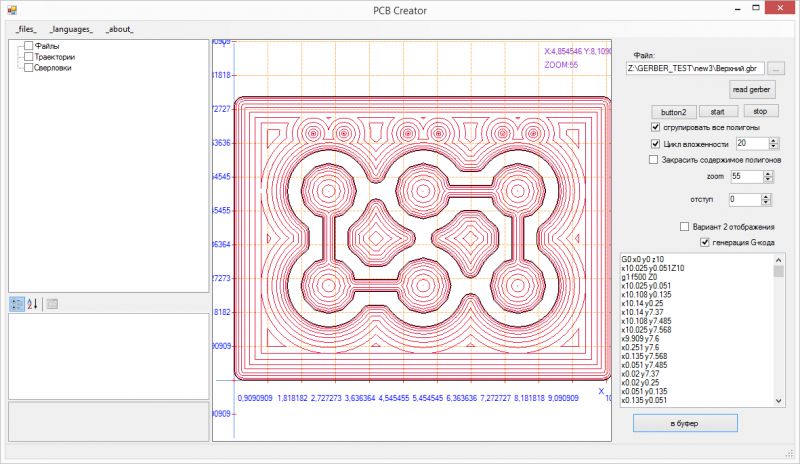
Task: Decrease the Цикл вложенности value with down arrow
Action: coord(773,147)
